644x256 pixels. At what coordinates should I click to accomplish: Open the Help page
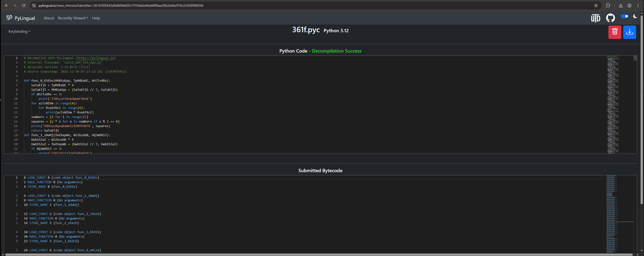pyautogui.click(x=96, y=18)
